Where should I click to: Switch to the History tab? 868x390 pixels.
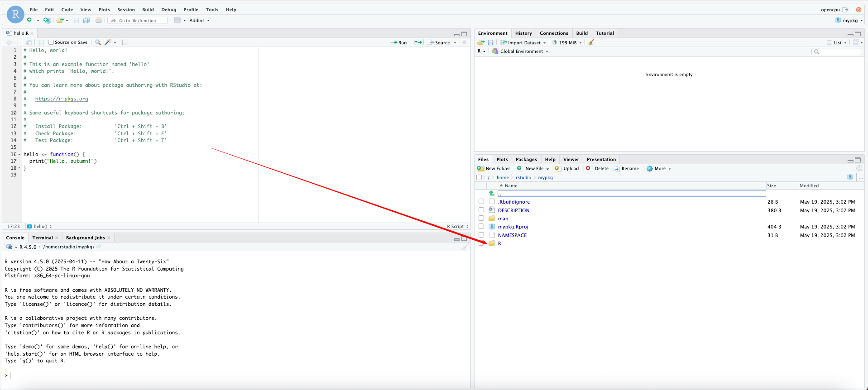click(523, 33)
